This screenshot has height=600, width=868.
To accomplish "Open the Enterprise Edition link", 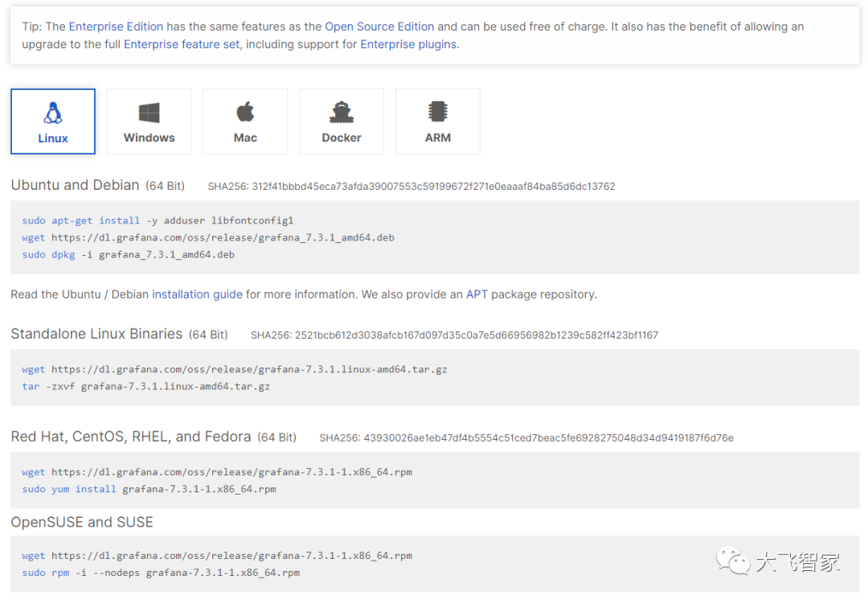I will (x=117, y=27).
